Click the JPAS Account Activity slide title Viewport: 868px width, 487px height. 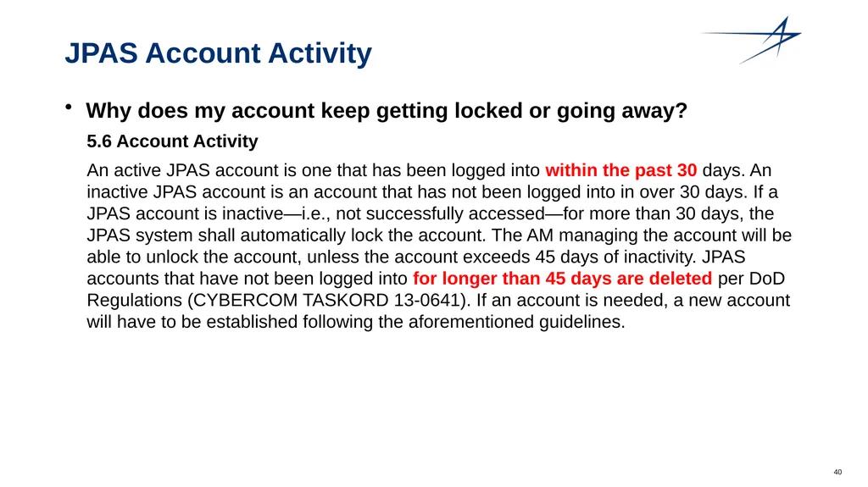218,53
